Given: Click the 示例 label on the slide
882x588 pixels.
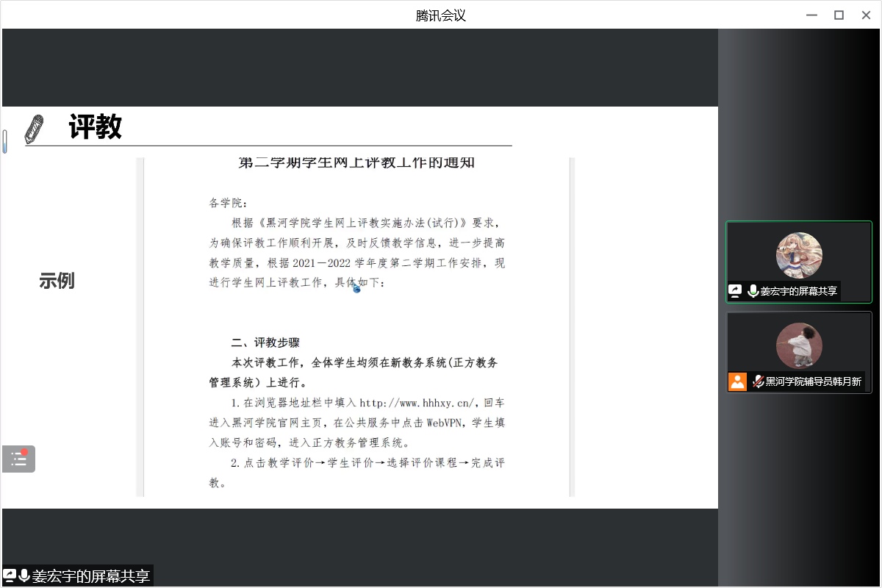Looking at the screenshot, I should [57, 281].
